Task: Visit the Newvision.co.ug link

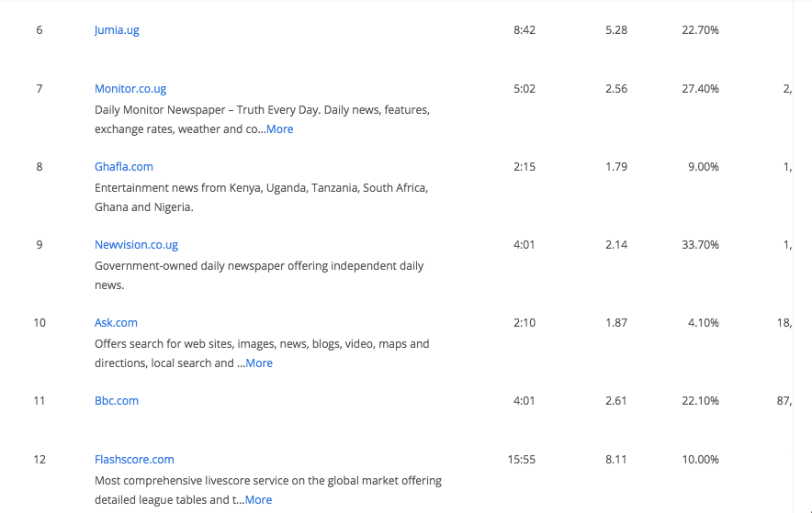Action: click(136, 245)
